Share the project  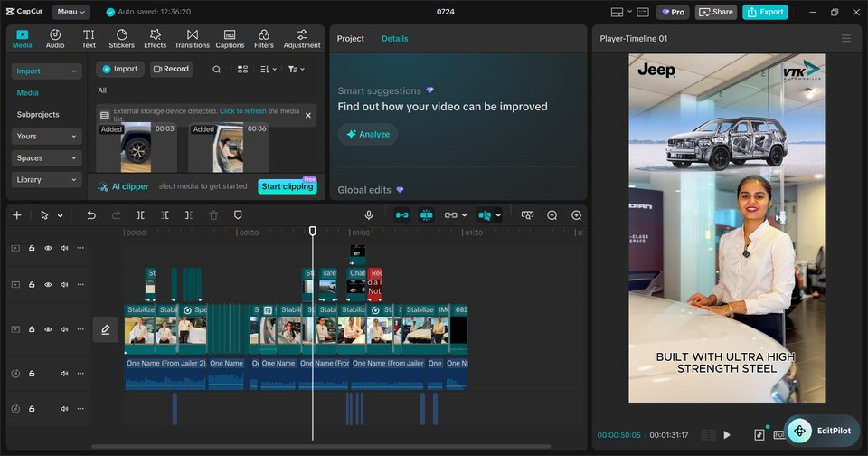coord(716,12)
